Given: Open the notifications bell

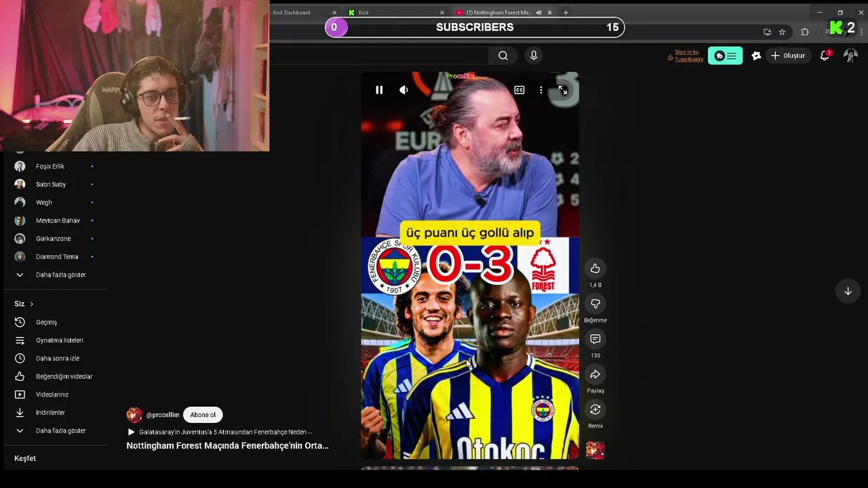Looking at the screenshot, I should pyautogui.click(x=825, y=56).
